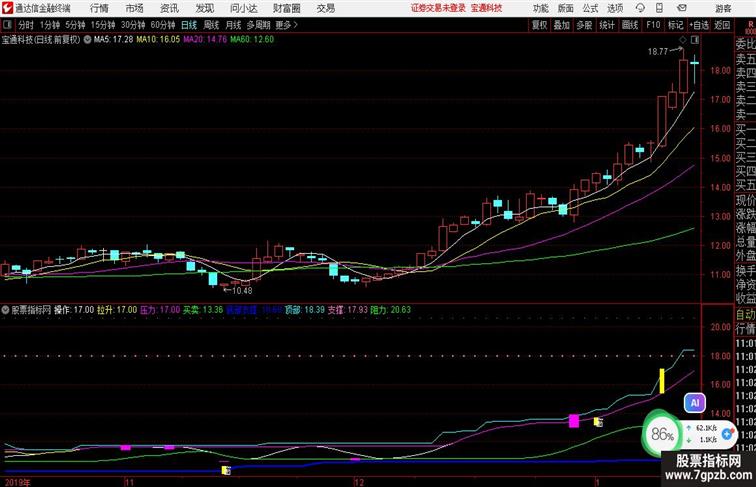The height and width of the screenshot is (487, 756).
Task: Toggle the right sidebar panel icon
Action: click(x=695, y=40)
